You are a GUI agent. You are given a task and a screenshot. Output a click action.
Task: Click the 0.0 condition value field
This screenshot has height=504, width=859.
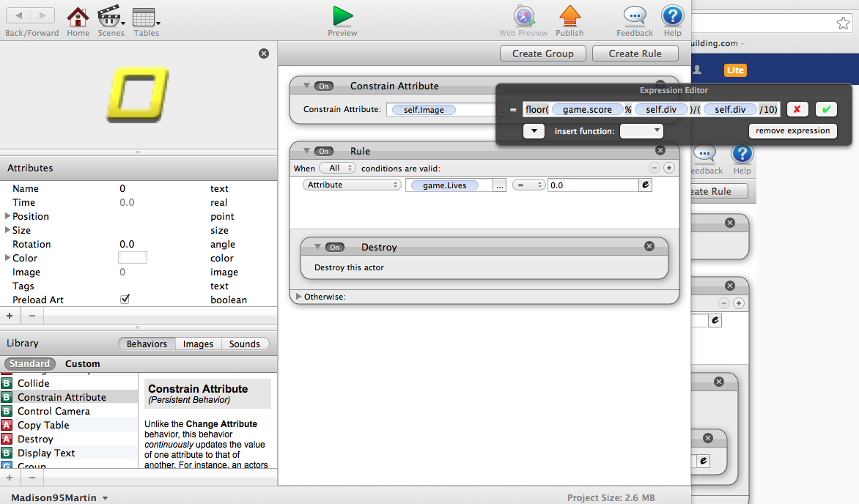pyautogui.click(x=593, y=185)
